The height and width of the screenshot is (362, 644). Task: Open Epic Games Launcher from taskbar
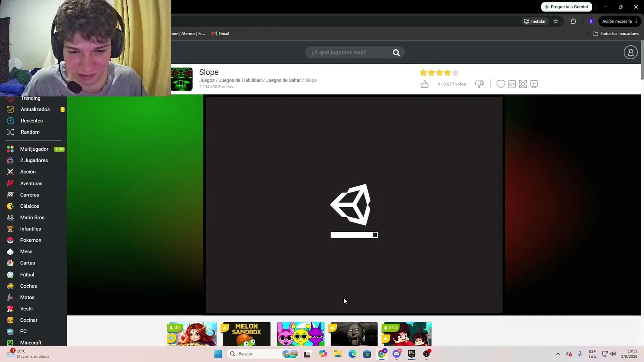tap(411, 354)
